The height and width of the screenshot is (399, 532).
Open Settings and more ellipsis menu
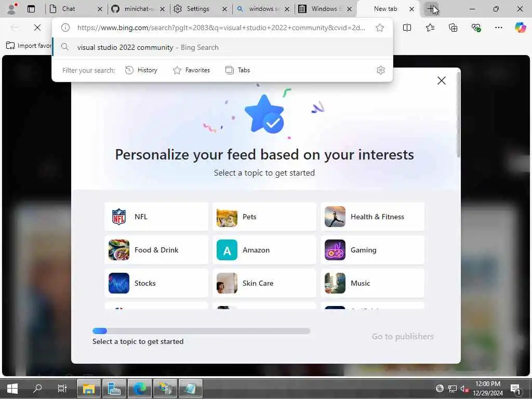tap(498, 28)
